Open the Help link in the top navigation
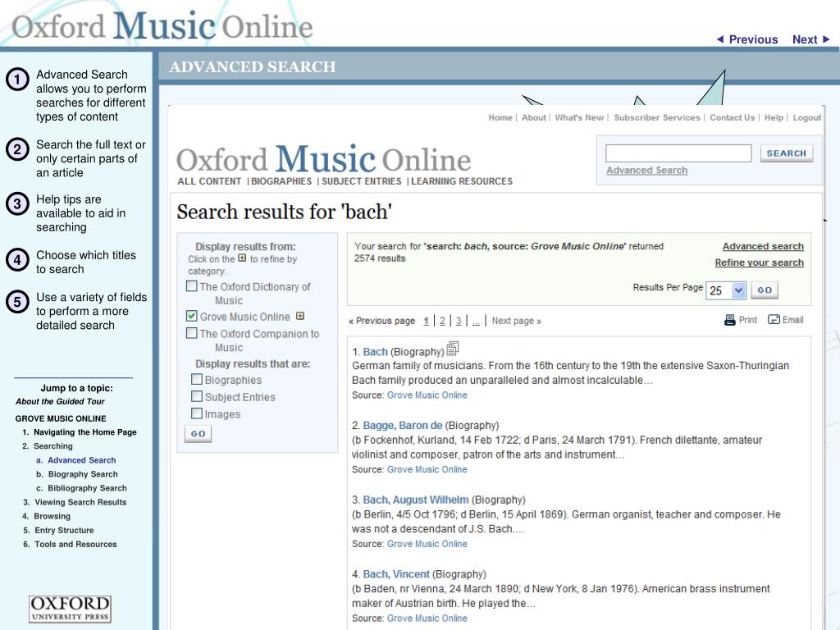The width and height of the screenshot is (840, 630). [x=774, y=117]
